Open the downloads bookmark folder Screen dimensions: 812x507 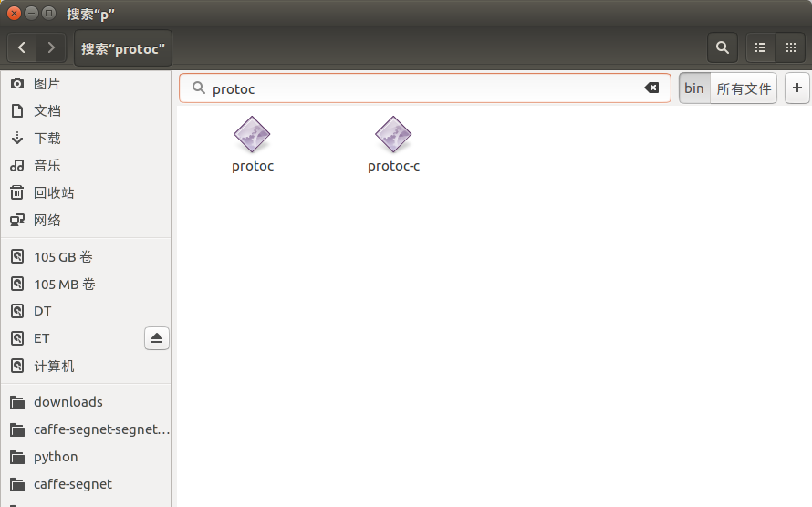(86, 402)
